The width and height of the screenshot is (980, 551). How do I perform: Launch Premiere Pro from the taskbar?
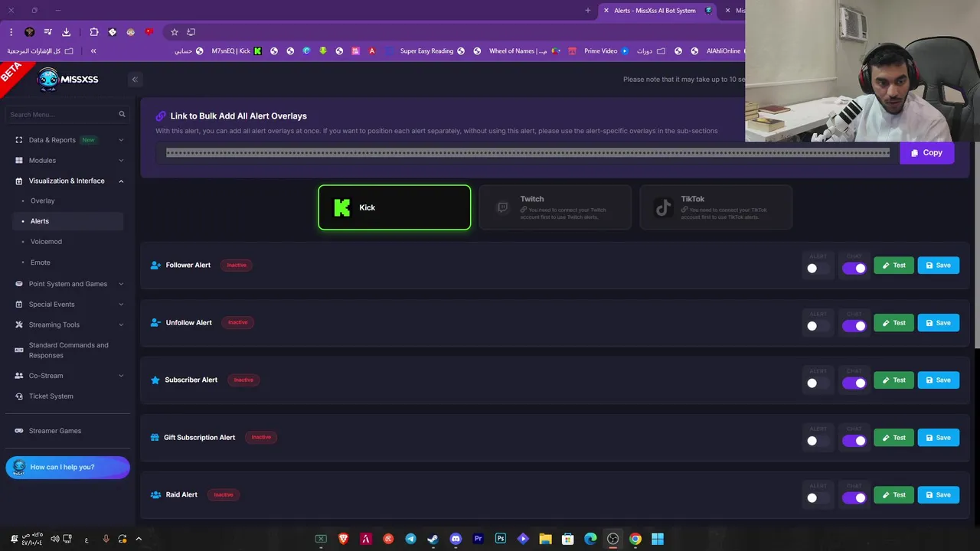(479, 539)
